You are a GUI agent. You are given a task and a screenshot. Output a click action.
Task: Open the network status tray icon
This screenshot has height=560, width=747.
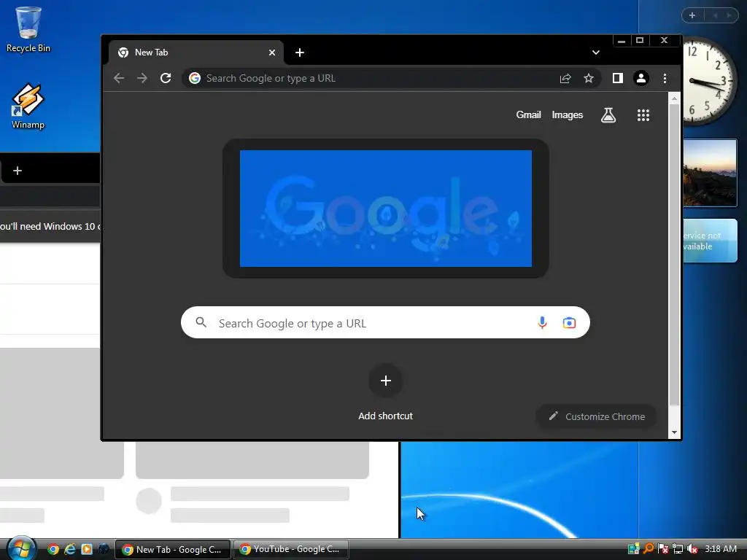point(678,548)
